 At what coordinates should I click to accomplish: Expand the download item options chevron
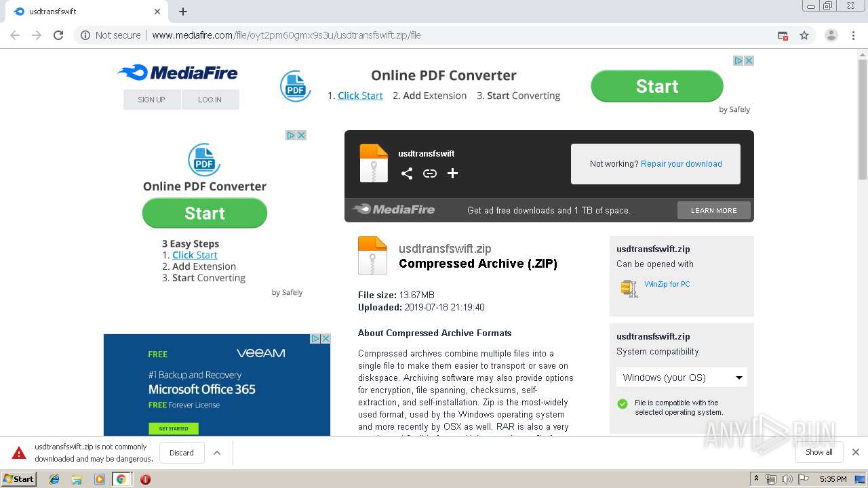pyautogui.click(x=217, y=453)
